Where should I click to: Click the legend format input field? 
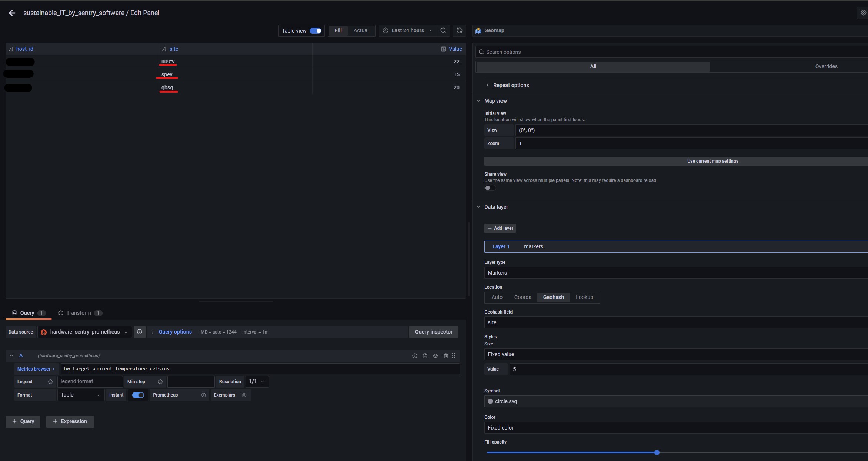90,382
